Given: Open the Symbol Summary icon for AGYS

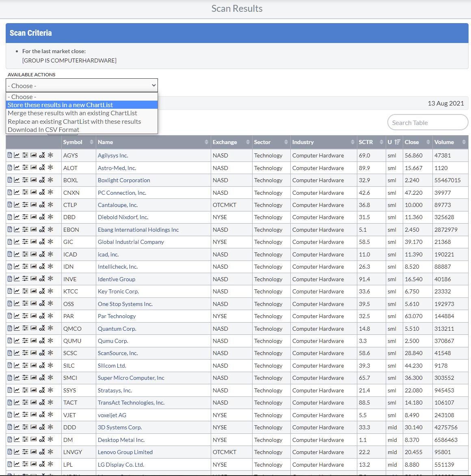Looking at the screenshot, I should (x=10, y=155).
